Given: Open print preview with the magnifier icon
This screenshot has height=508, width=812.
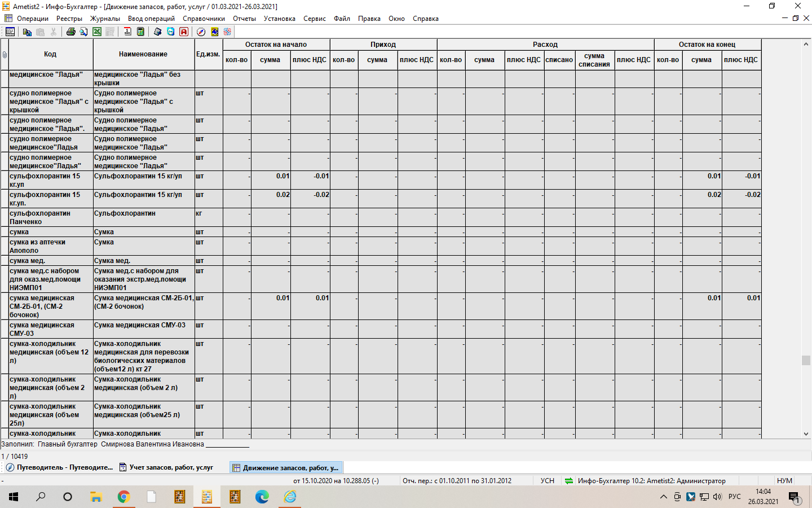Looking at the screenshot, I should [83, 32].
